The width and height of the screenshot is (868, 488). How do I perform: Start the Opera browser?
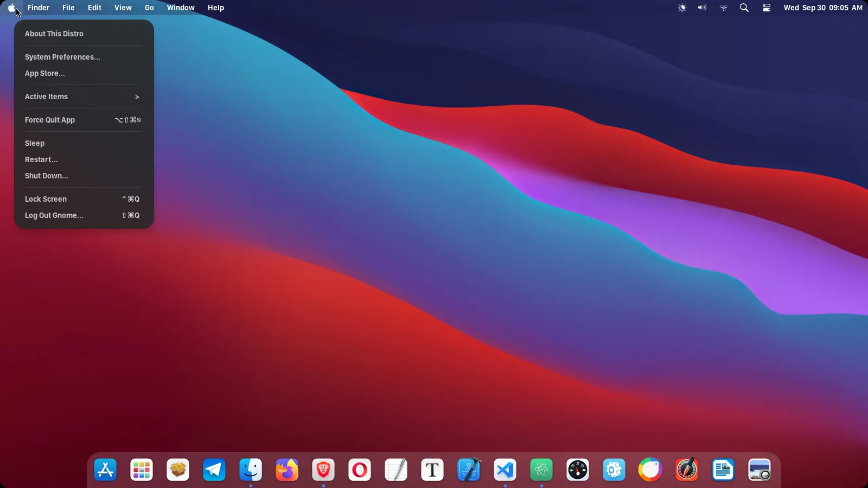pos(359,470)
